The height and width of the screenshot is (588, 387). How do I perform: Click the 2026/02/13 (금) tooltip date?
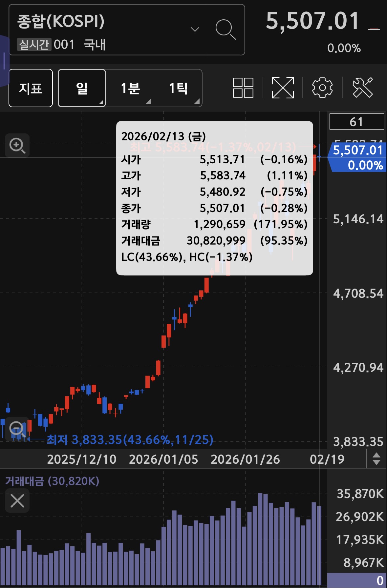click(163, 136)
